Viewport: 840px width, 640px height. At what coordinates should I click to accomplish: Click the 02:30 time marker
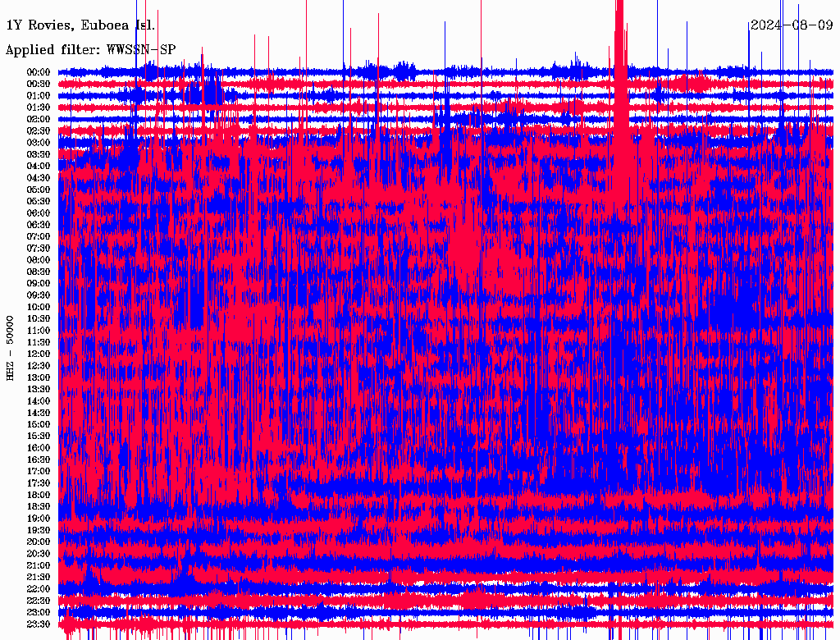[x=39, y=130]
